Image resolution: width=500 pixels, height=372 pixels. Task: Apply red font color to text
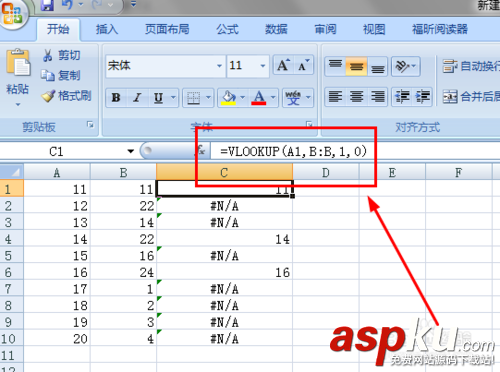(x=259, y=98)
